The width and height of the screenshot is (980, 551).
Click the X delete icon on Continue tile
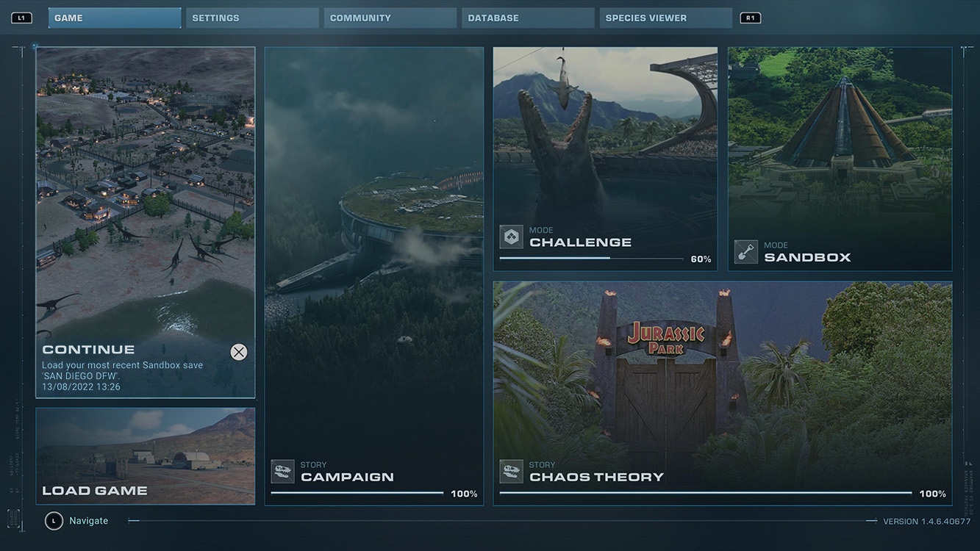click(x=239, y=352)
